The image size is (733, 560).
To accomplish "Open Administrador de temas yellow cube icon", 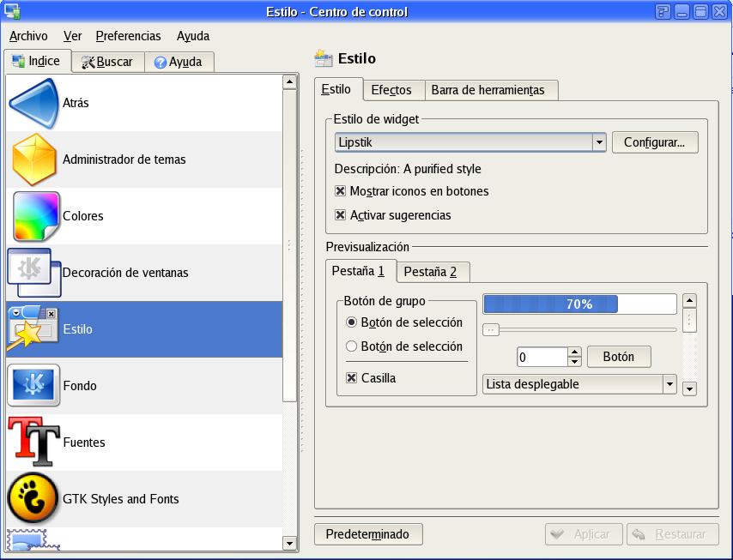I will point(34,160).
